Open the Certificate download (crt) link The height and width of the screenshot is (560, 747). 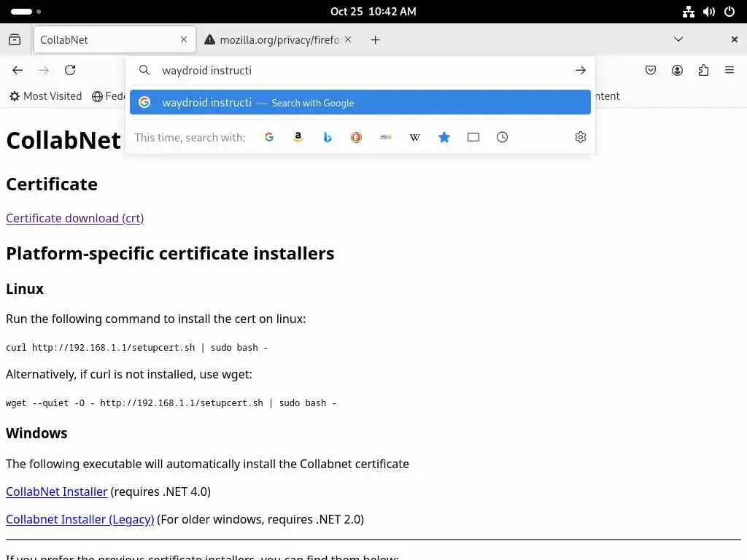[x=75, y=218]
